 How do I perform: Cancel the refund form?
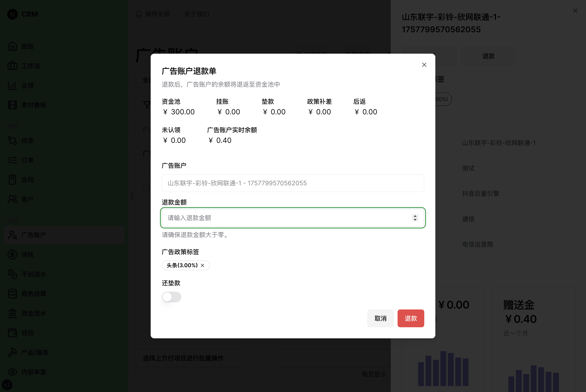click(x=380, y=318)
